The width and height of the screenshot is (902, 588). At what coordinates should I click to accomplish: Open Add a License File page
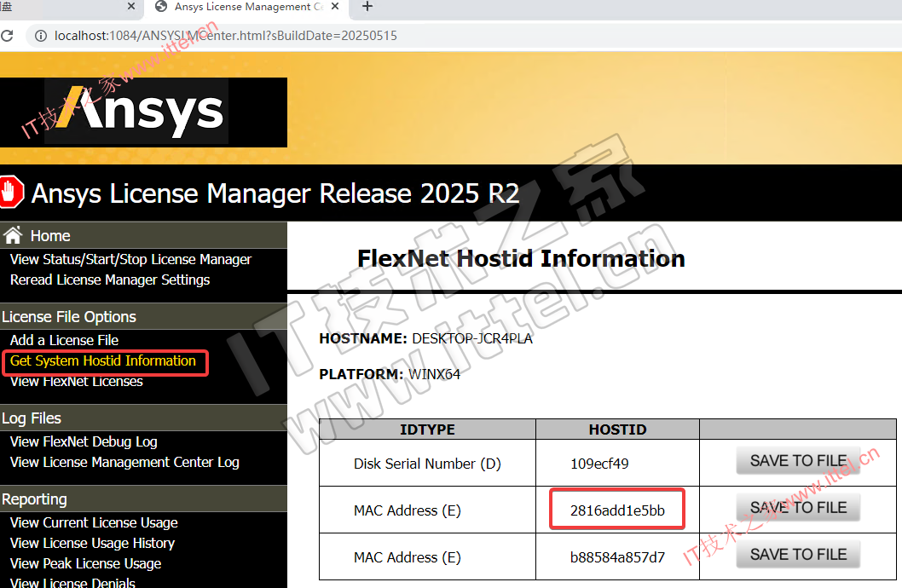[64, 340]
